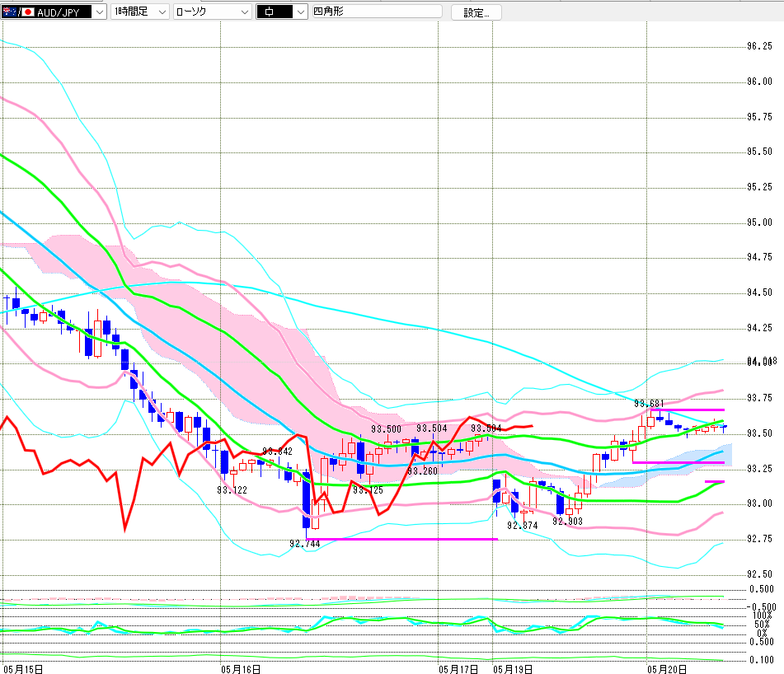Click the 05月16日 date label on time axis
This screenshot has width=784, height=674.
(x=241, y=669)
